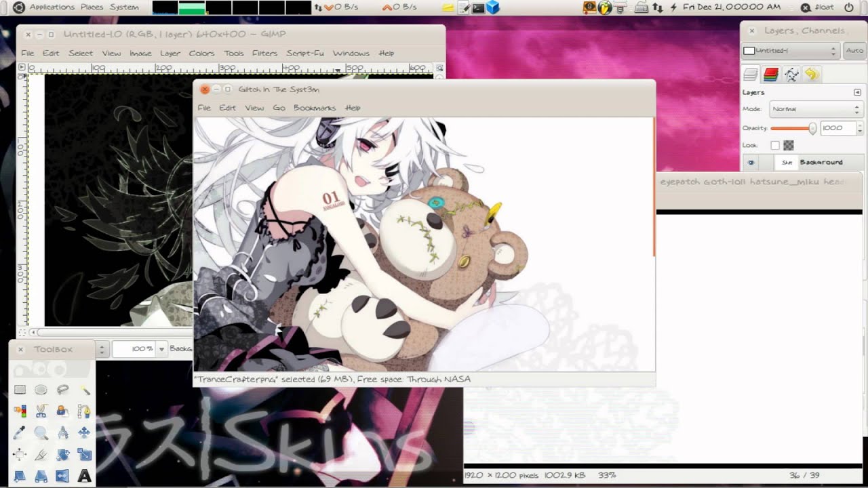The image size is (868, 488).
Task: Adjust the opacity value stepper arrows
Action: 860,127
